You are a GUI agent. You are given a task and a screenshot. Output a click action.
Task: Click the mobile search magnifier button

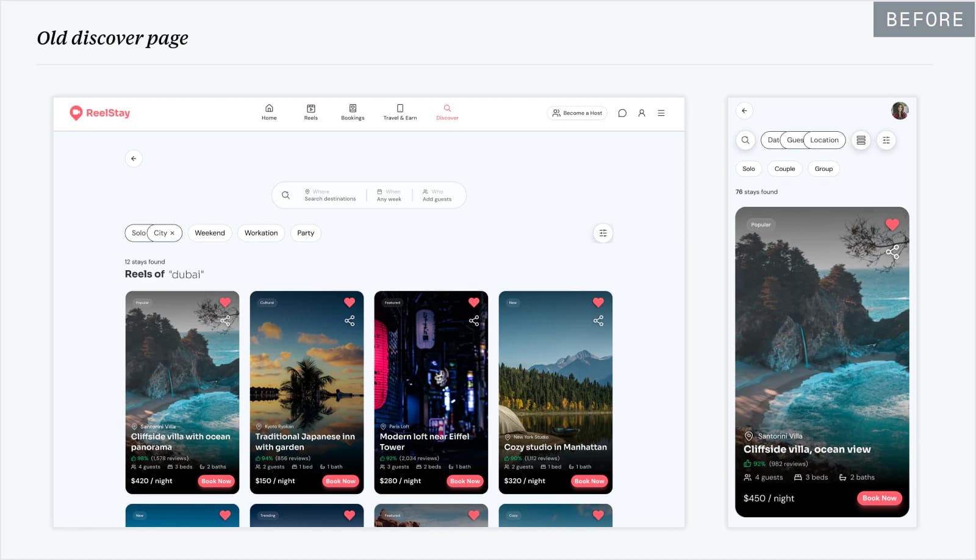click(x=745, y=140)
